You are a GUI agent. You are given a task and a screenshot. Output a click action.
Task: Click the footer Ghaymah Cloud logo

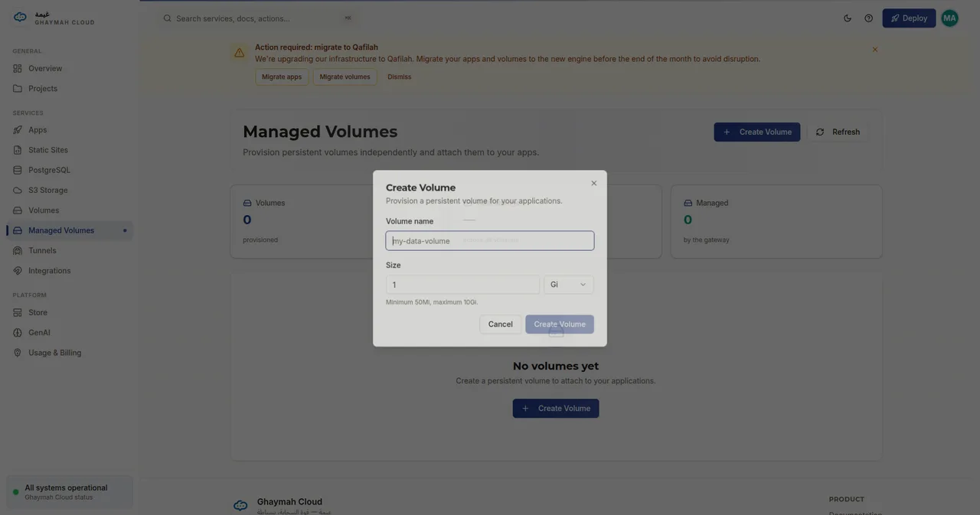(240, 505)
